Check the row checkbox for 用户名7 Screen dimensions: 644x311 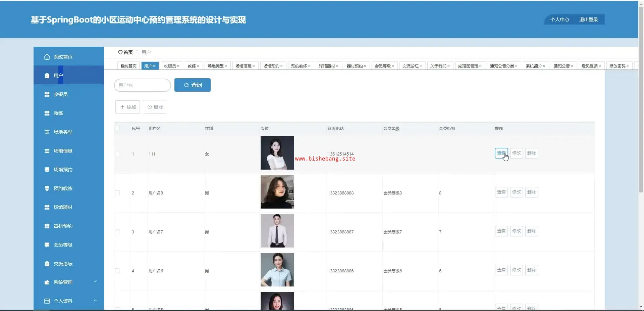117,232
